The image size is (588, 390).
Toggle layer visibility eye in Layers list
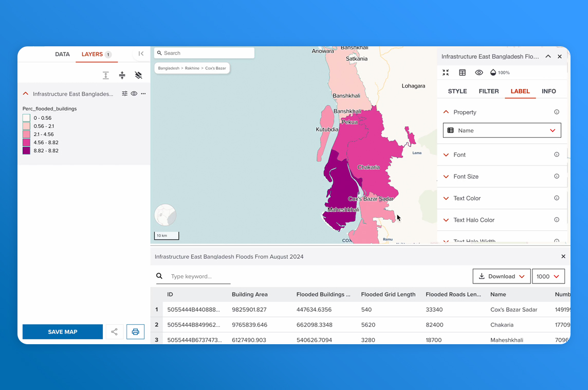pyautogui.click(x=134, y=94)
